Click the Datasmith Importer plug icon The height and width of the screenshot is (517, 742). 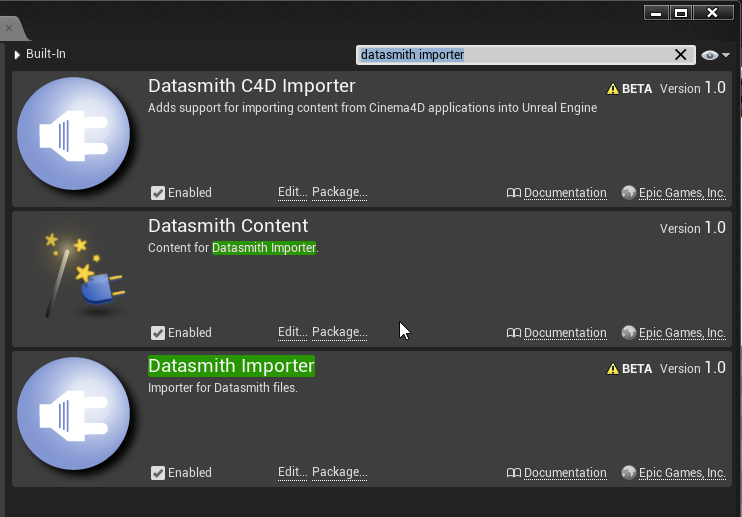click(73, 414)
